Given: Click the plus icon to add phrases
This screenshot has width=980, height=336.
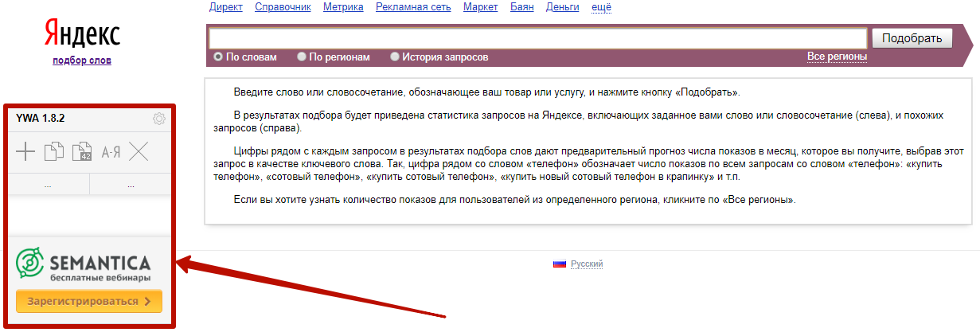Looking at the screenshot, I should click(26, 151).
